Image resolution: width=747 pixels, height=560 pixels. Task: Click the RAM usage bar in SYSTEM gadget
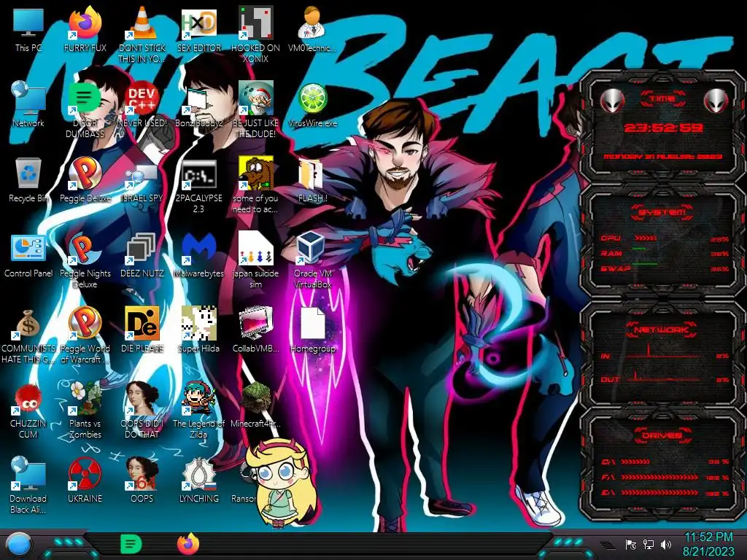click(640, 249)
